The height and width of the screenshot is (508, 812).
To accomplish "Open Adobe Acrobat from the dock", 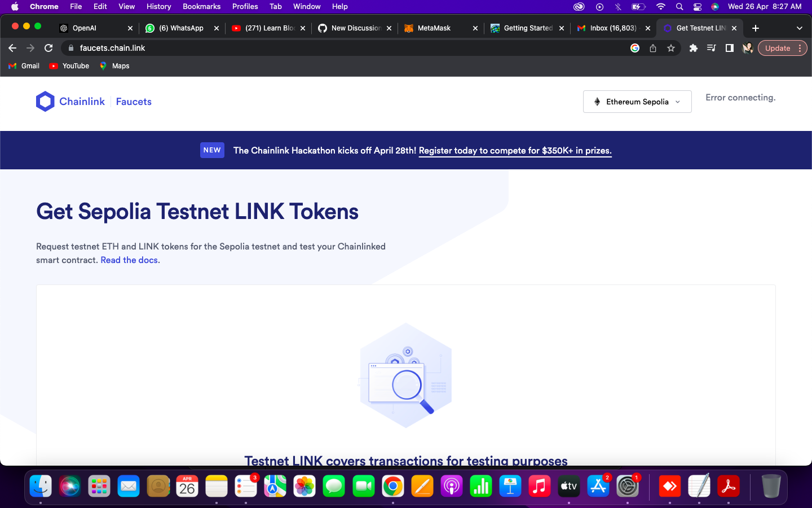I will point(729,486).
